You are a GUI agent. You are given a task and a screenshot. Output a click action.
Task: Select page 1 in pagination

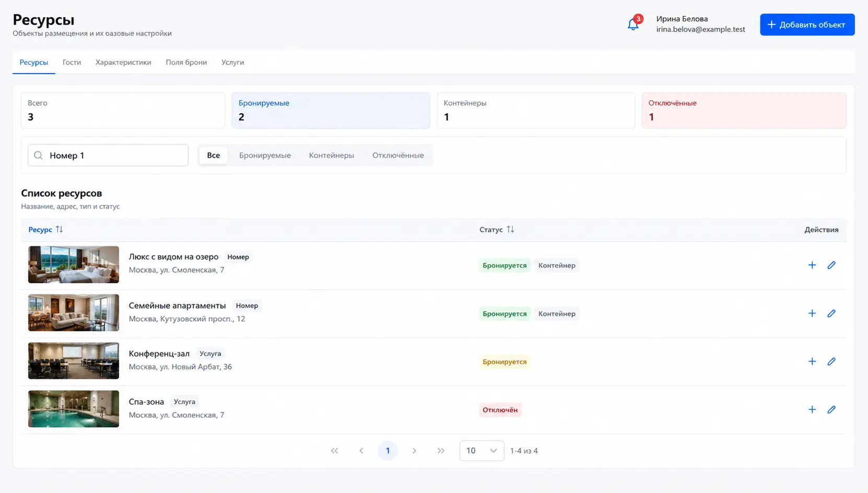tap(388, 451)
